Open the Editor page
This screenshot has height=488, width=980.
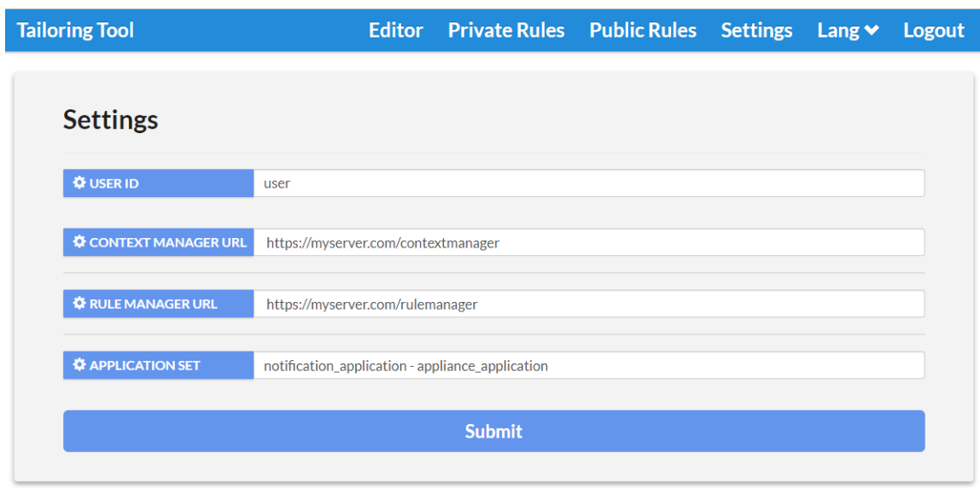coord(395,30)
